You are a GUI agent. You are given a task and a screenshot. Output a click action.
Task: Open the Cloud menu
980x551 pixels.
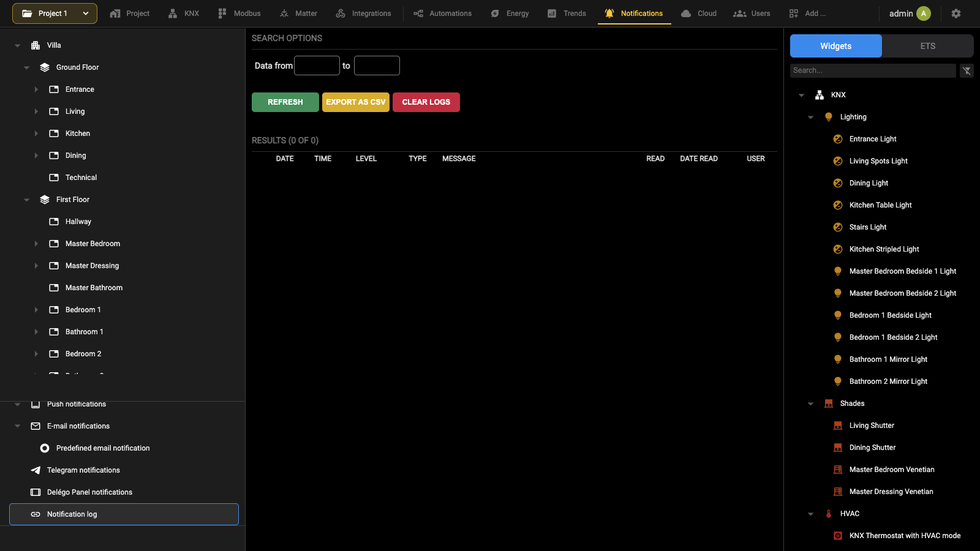699,13
